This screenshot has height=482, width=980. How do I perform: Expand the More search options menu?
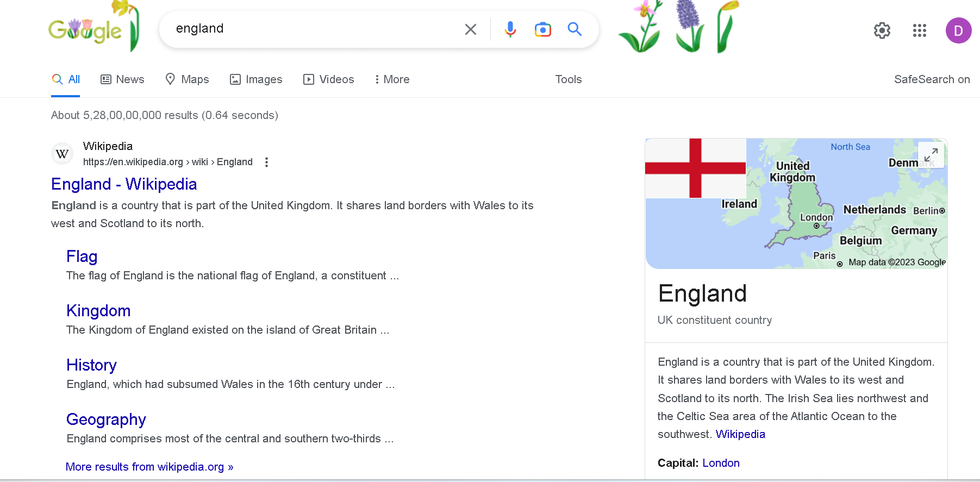coord(392,79)
